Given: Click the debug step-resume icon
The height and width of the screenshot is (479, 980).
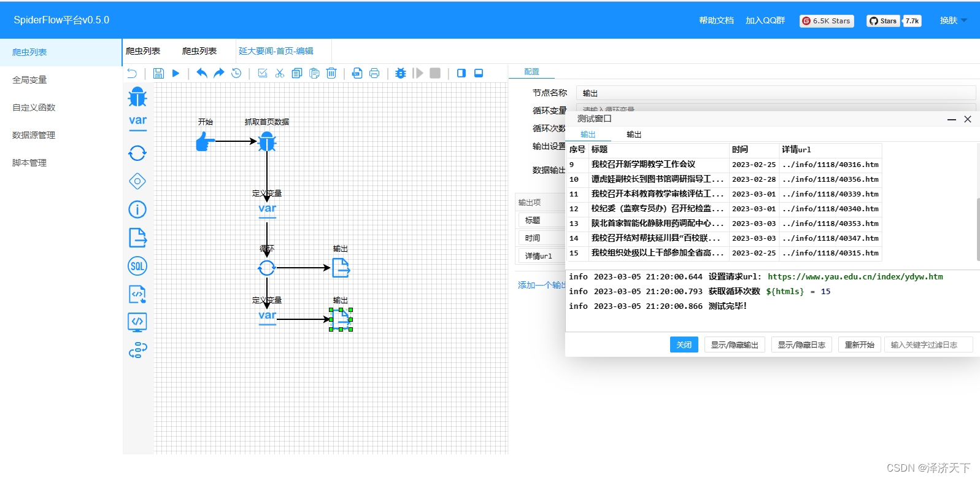Looking at the screenshot, I should (x=418, y=73).
